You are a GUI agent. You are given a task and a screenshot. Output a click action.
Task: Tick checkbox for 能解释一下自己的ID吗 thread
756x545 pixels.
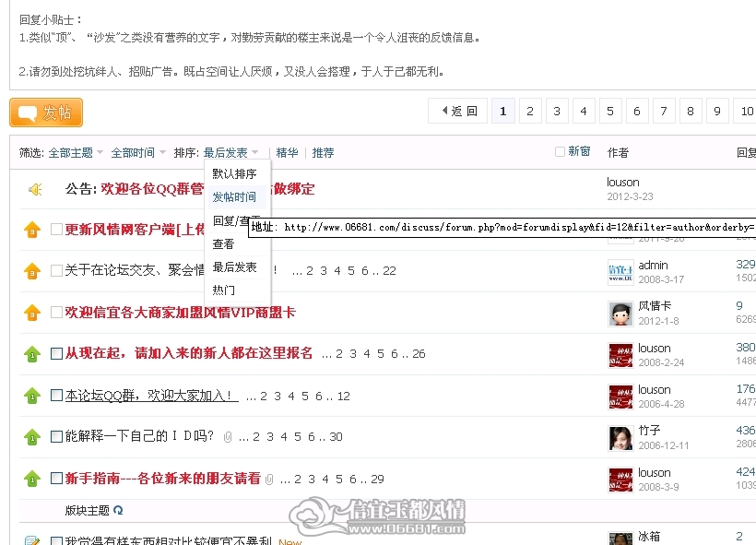click(x=56, y=436)
